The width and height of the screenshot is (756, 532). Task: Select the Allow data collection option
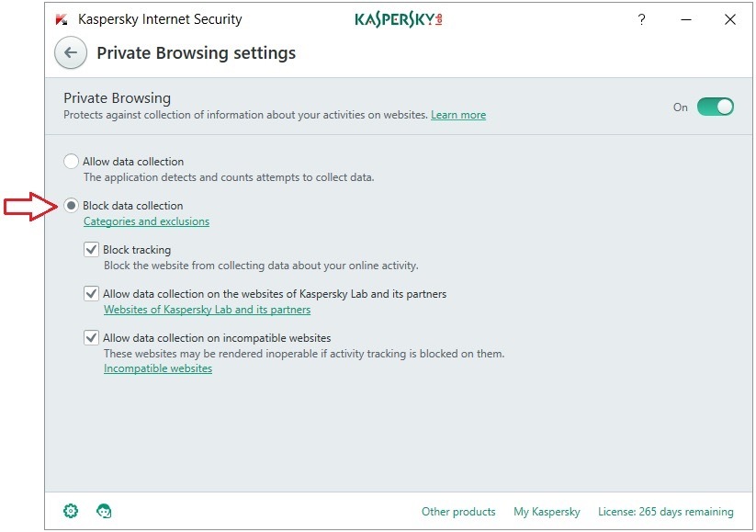[x=71, y=161]
